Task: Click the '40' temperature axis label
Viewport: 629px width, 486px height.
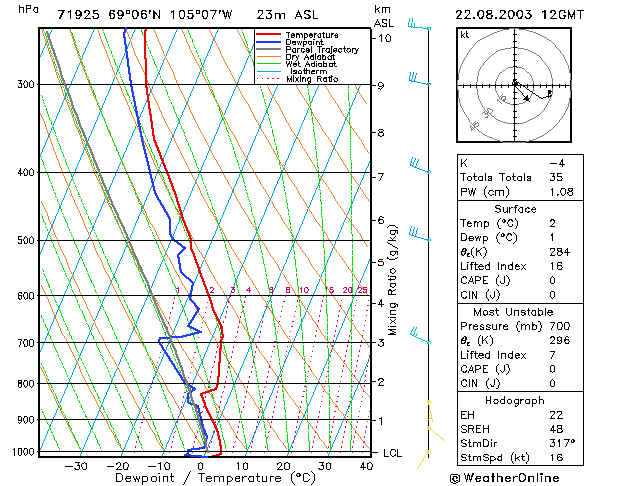Action: point(366,466)
